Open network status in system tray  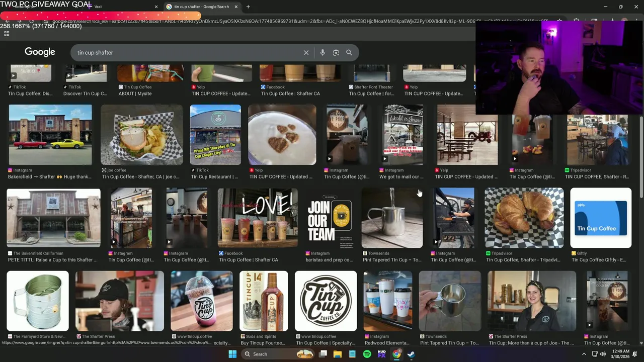coord(595,354)
